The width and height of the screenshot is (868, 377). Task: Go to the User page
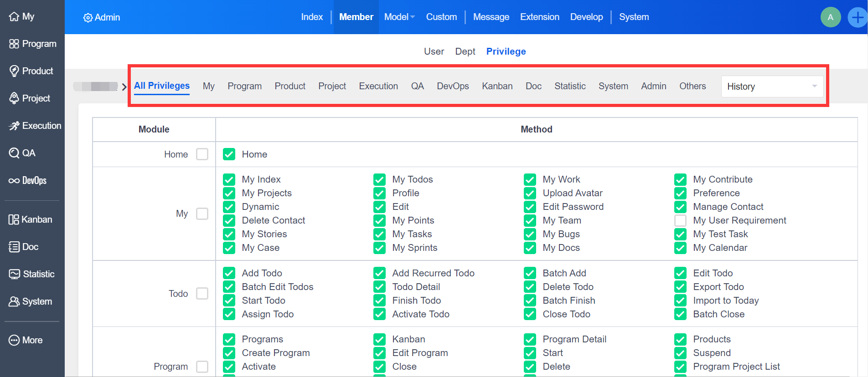434,51
